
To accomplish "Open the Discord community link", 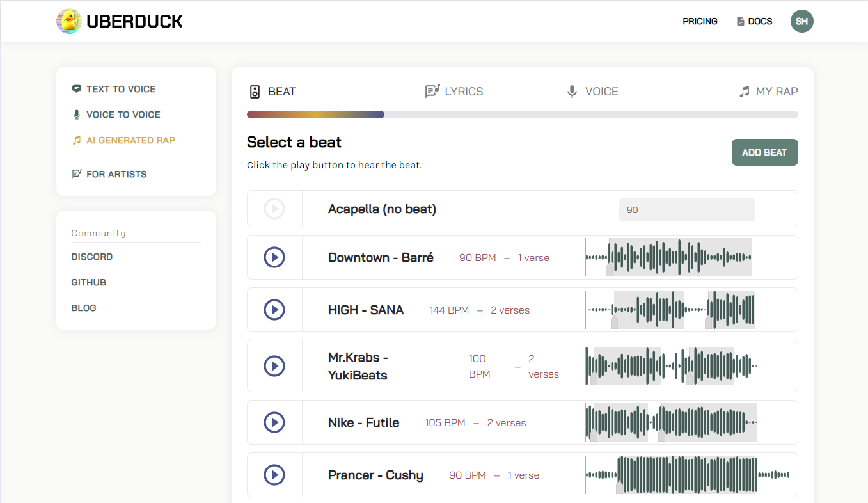I will [x=92, y=257].
